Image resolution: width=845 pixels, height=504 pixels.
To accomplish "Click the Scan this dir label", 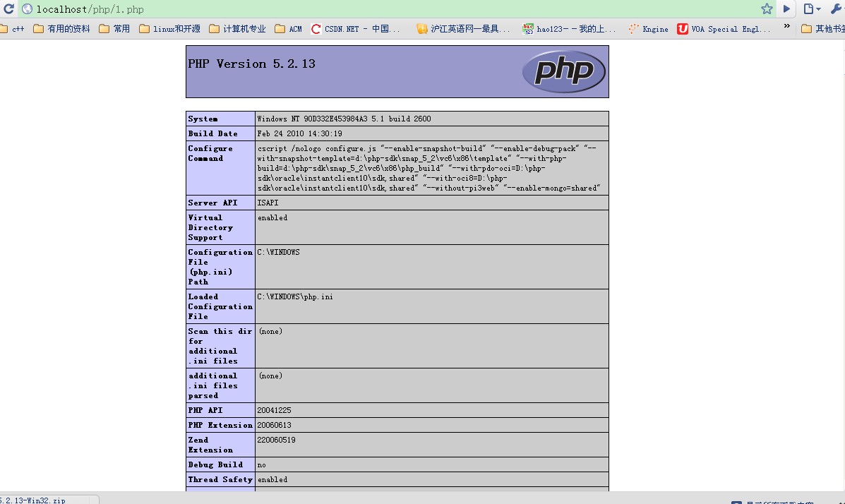I will click(220, 346).
